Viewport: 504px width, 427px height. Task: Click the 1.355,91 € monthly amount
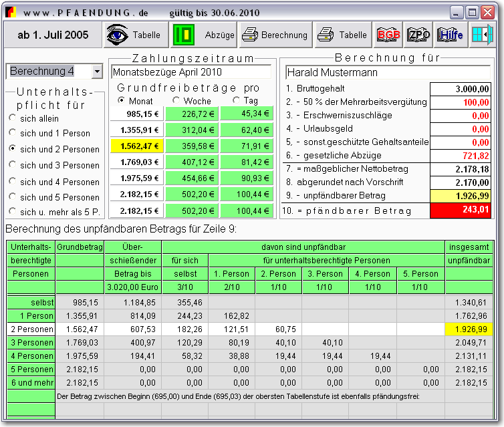137,130
